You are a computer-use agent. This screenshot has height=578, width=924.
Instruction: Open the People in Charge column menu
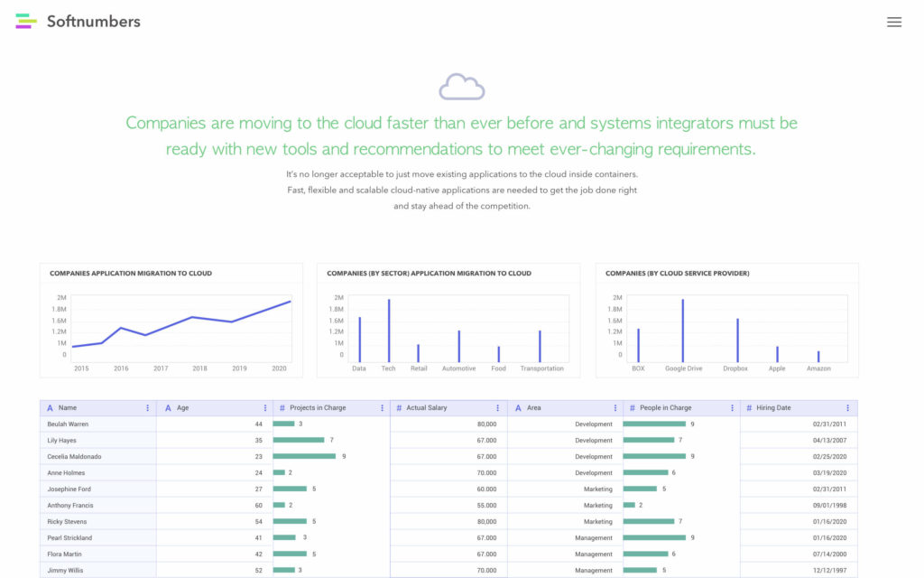pyautogui.click(x=731, y=408)
